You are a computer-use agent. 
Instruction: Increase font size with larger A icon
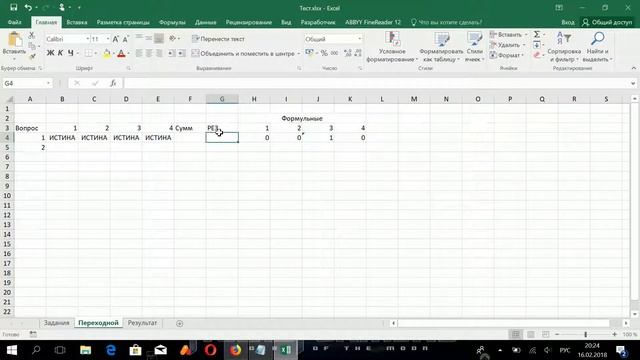click(x=116, y=39)
